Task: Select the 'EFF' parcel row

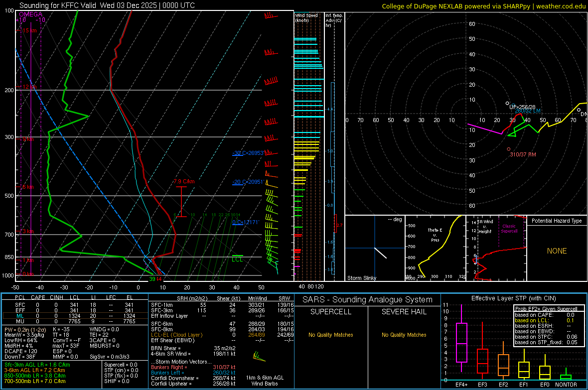Action: coord(75,310)
